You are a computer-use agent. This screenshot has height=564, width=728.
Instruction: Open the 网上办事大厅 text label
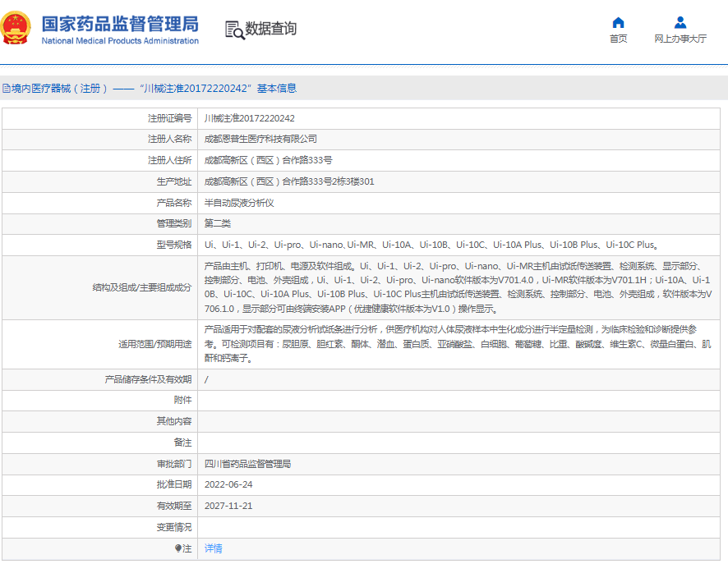tap(680, 39)
